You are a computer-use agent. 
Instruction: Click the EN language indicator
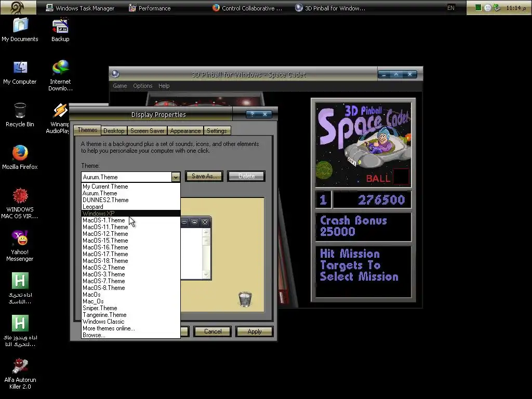(450, 8)
